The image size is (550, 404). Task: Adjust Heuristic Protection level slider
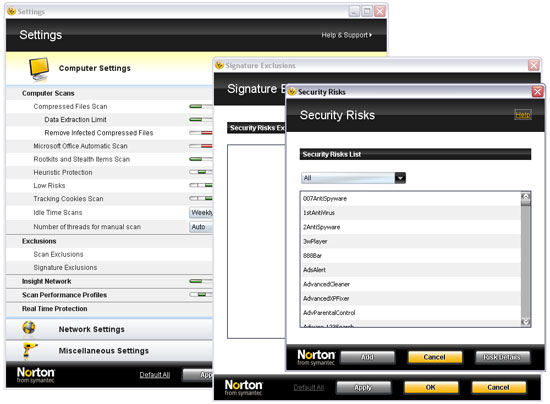pos(201,172)
